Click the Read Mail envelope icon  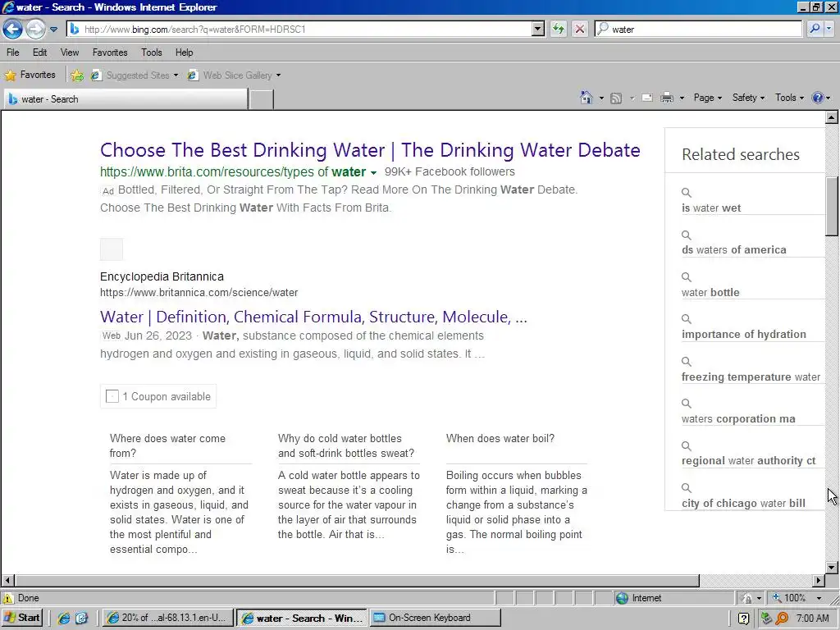[x=647, y=98]
